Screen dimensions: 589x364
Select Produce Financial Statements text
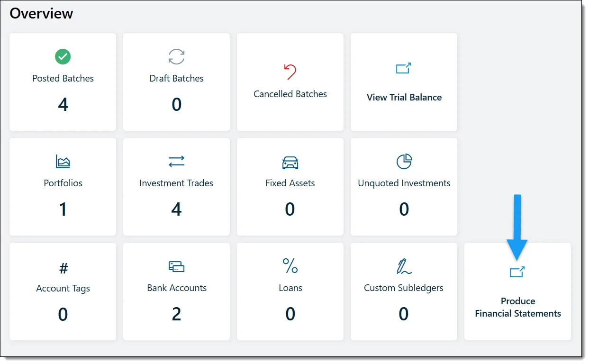click(518, 307)
